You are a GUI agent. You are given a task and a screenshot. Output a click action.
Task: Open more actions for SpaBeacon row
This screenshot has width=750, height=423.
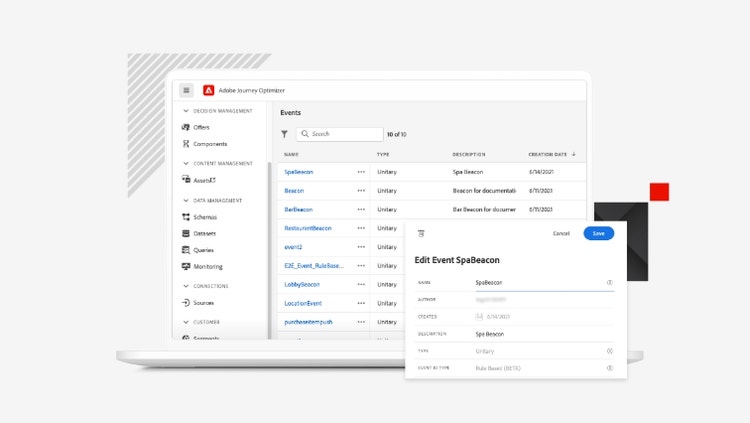361,172
